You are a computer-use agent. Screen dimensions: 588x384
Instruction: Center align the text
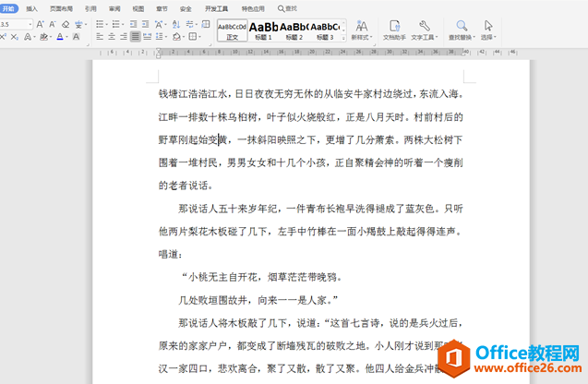pos(112,37)
